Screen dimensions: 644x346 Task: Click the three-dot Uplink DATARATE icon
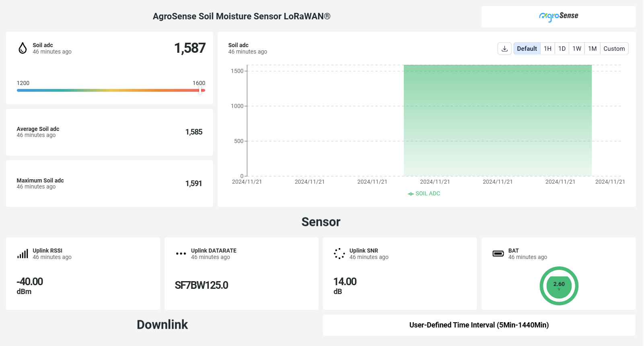point(181,253)
